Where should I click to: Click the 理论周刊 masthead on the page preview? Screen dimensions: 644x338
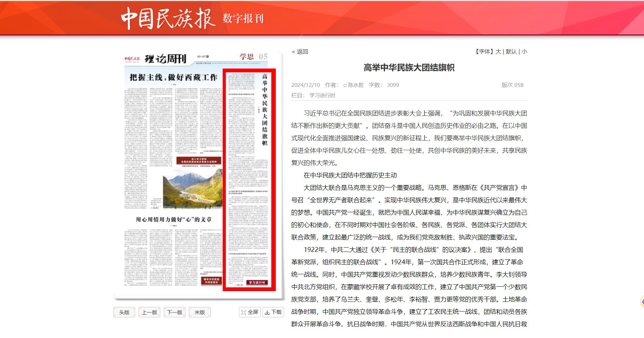pos(165,59)
